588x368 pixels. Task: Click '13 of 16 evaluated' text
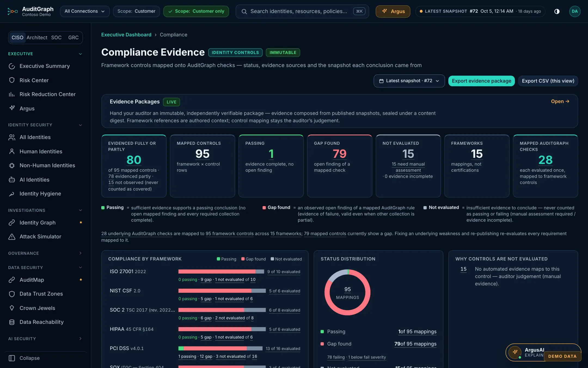click(283, 348)
